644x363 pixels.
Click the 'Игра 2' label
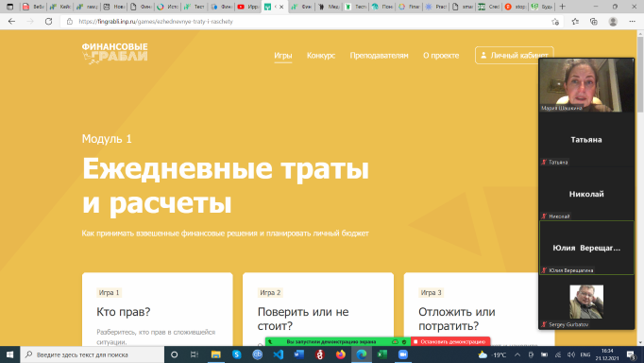[x=270, y=293]
